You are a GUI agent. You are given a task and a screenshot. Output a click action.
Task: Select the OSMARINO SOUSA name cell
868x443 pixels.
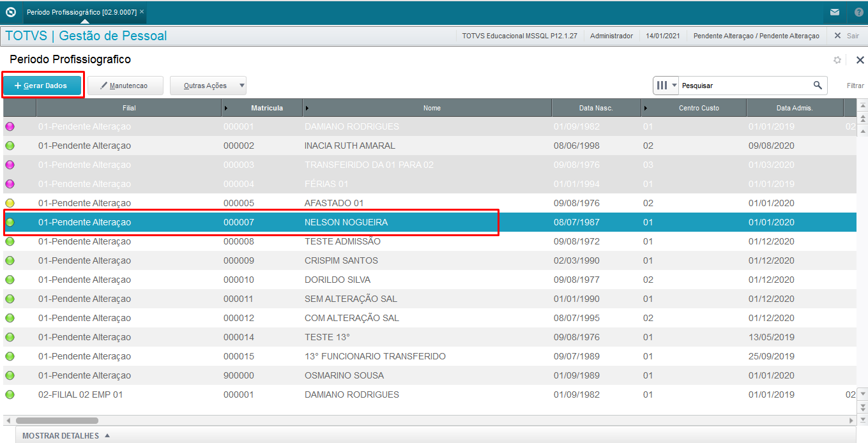tap(344, 375)
